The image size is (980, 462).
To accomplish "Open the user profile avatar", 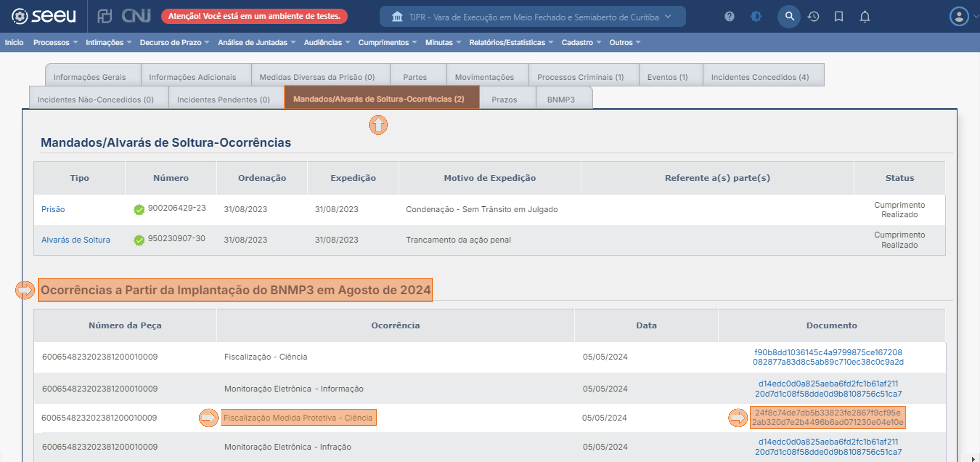I will click(x=959, y=16).
